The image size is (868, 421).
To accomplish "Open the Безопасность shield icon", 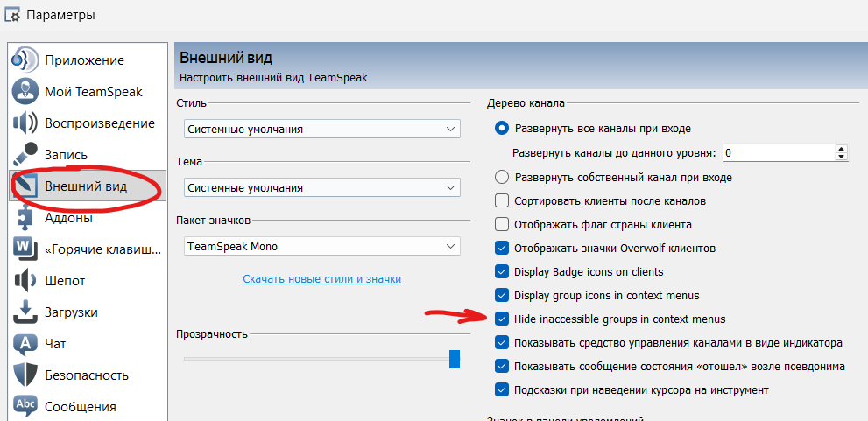I will click(25, 375).
